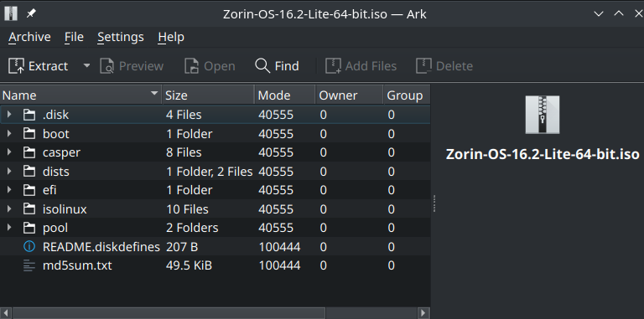The height and width of the screenshot is (319, 644).
Task: Click the boot folder icon
Action: (29, 134)
